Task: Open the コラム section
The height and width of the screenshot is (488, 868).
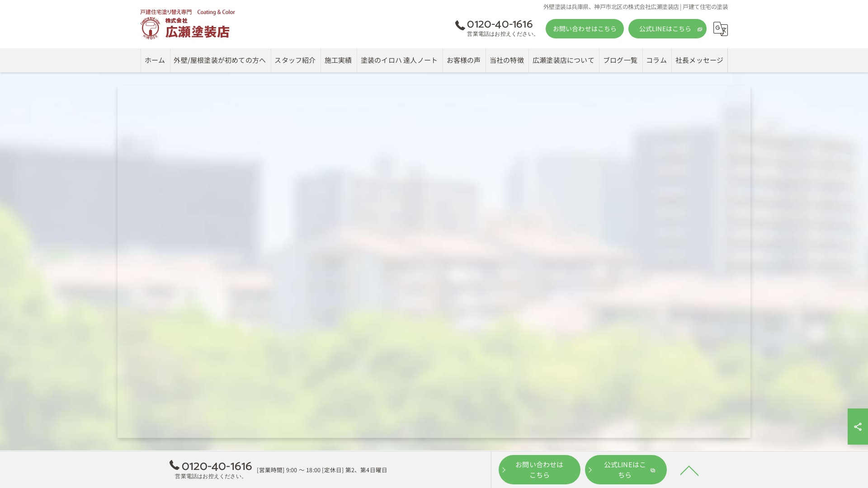Action: [x=656, y=60]
